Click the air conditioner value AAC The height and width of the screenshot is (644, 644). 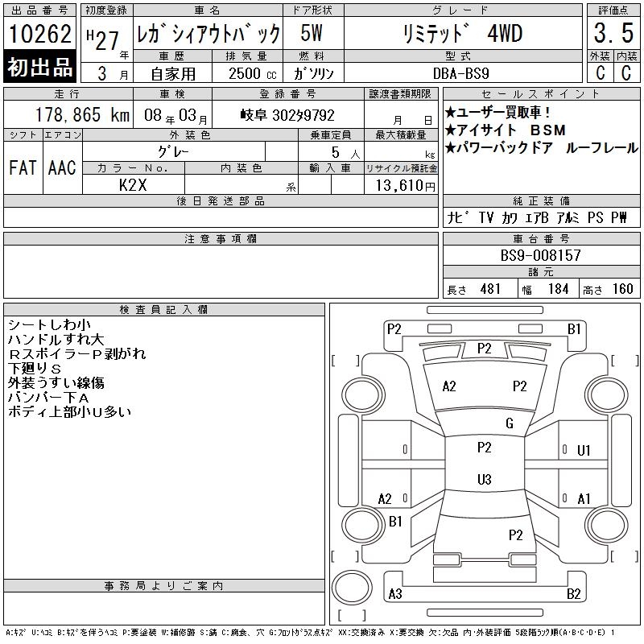tap(62, 167)
